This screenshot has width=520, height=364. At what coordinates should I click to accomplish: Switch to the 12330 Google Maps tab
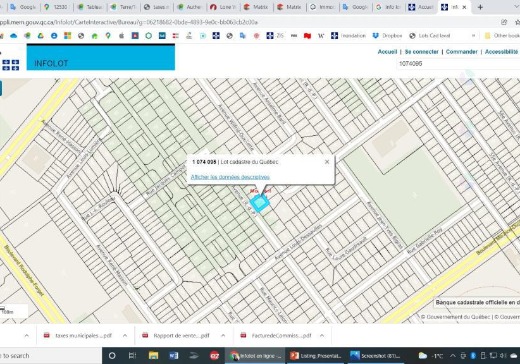click(57, 7)
